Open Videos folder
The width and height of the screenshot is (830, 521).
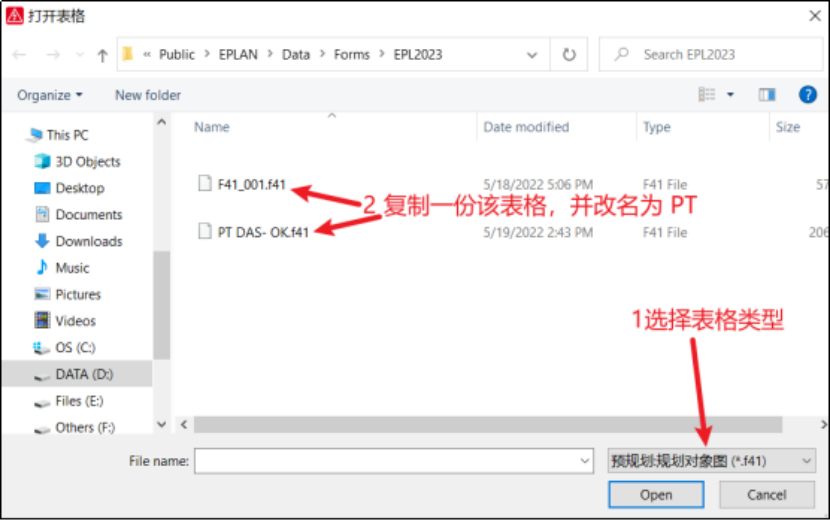tap(75, 321)
